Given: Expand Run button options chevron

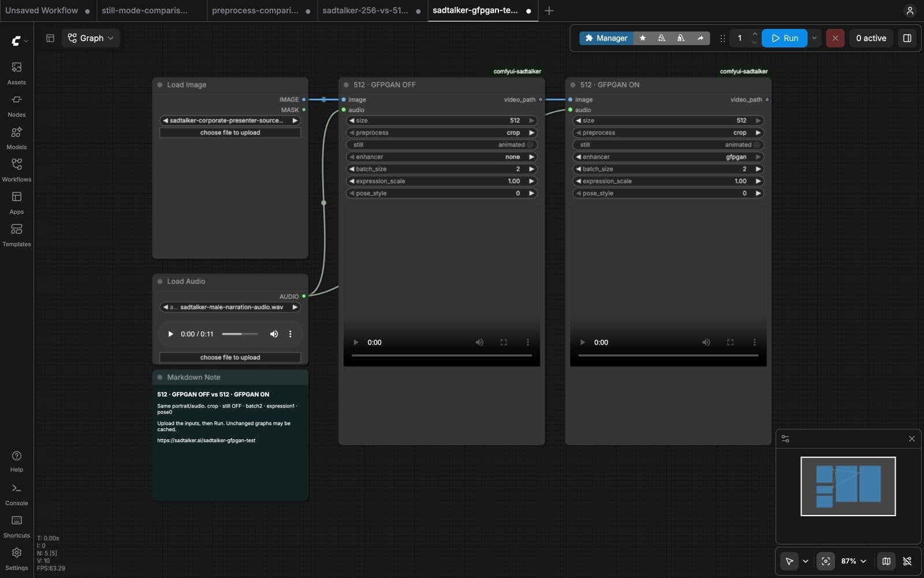Looking at the screenshot, I should click(814, 38).
